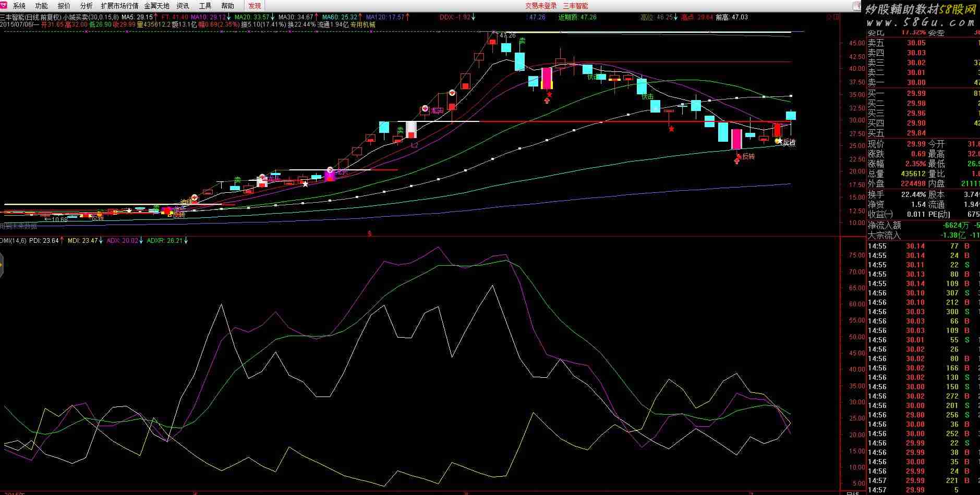Image resolution: width=980 pixels, height=495 pixels.
Task: Open the 扩展市场行情 menu
Action: (x=119, y=6)
